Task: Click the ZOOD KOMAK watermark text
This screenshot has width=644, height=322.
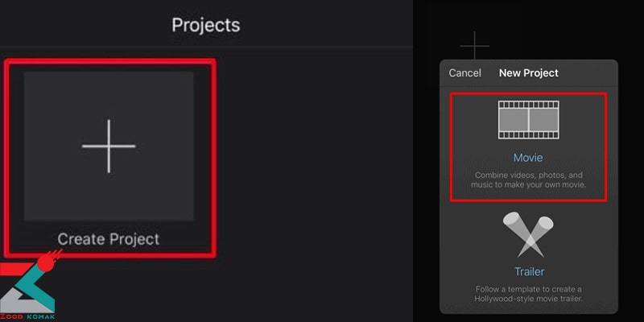Action: (27, 317)
